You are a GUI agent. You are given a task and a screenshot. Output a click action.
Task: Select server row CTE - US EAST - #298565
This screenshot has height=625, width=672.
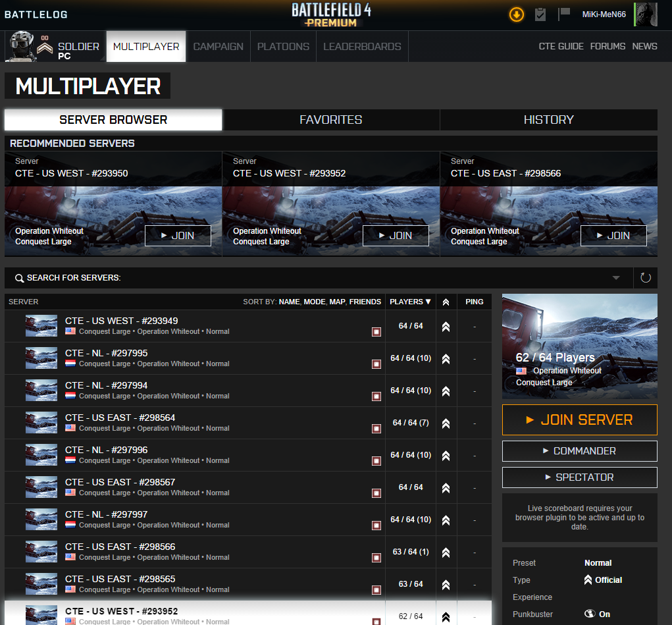pos(247,584)
